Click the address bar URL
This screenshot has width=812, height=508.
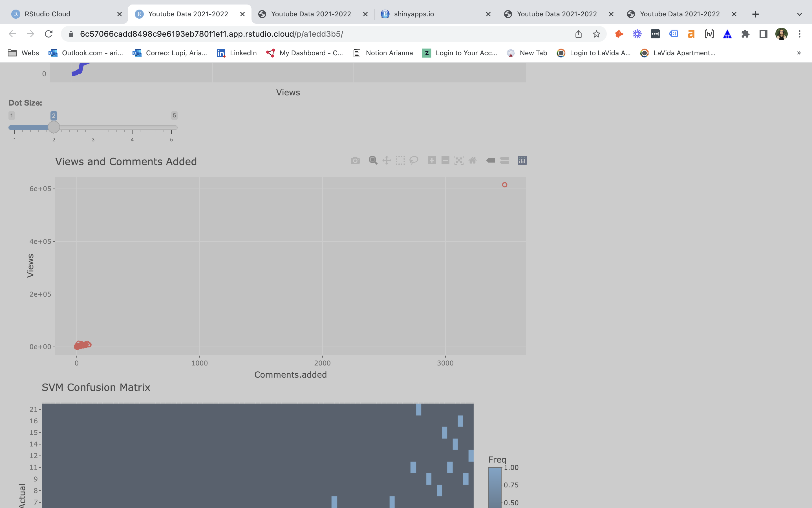(211, 34)
